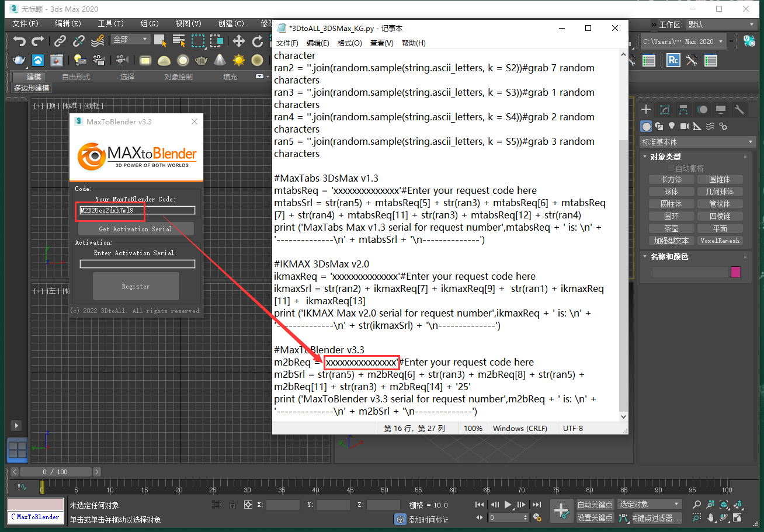Select Space Warps category waves icon

tap(710, 126)
